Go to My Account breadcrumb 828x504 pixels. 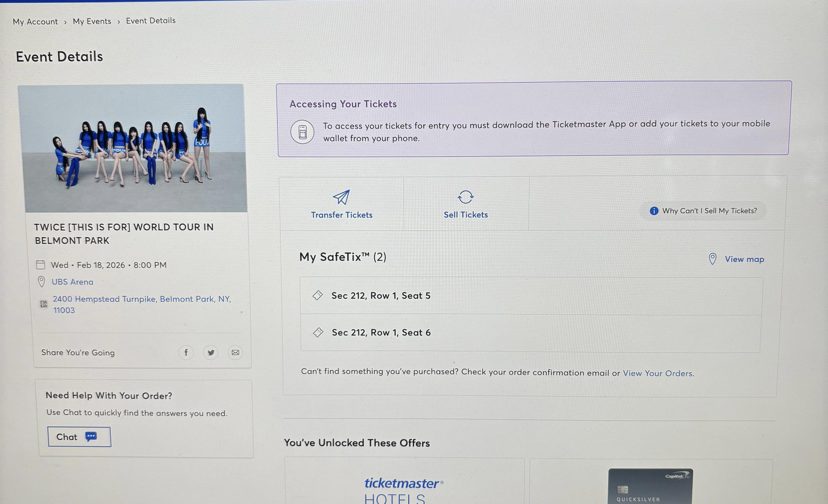[35, 22]
